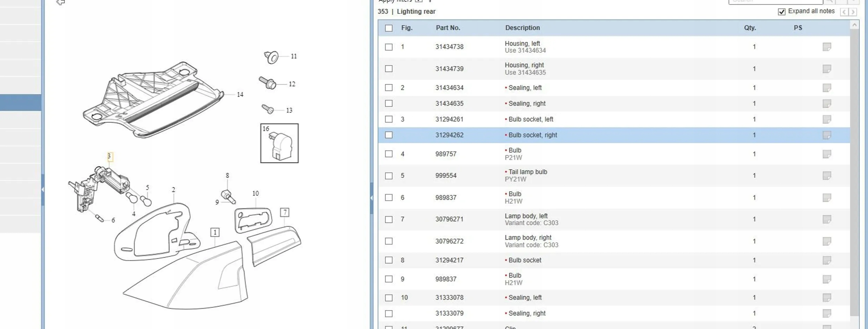
Task: Tick checkbox for Housing, left 31434738
Action: tap(389, 47)
